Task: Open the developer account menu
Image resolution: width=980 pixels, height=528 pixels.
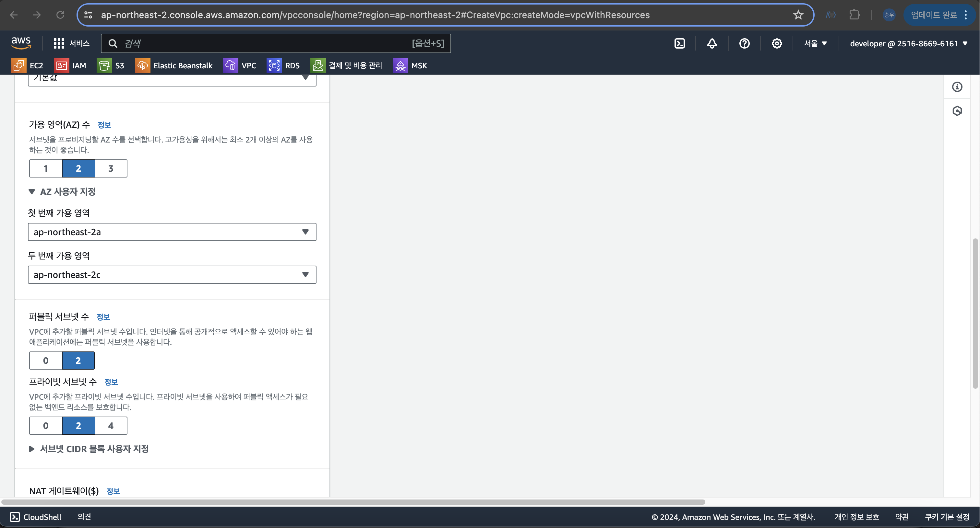Action: click(x=908, y=43)
